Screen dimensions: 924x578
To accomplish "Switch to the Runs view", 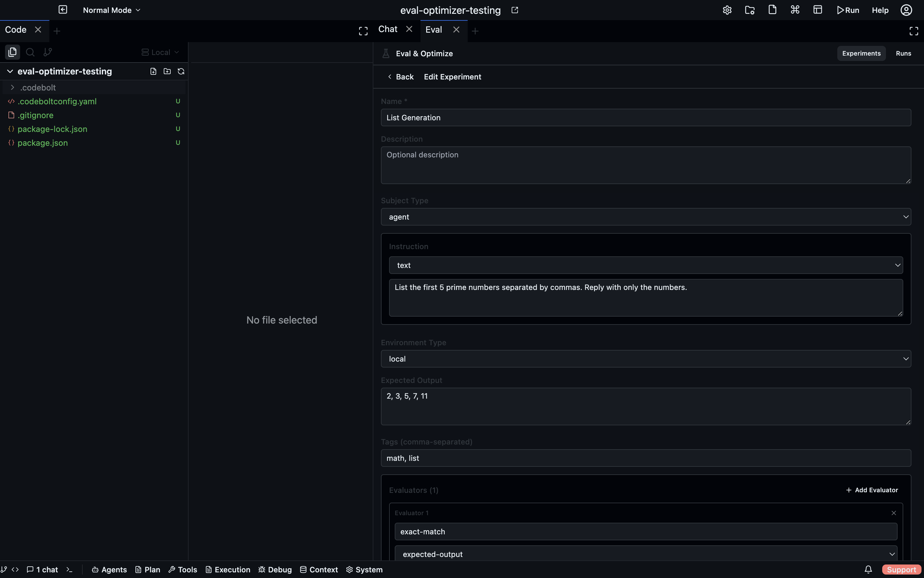I will coord(903,53).
